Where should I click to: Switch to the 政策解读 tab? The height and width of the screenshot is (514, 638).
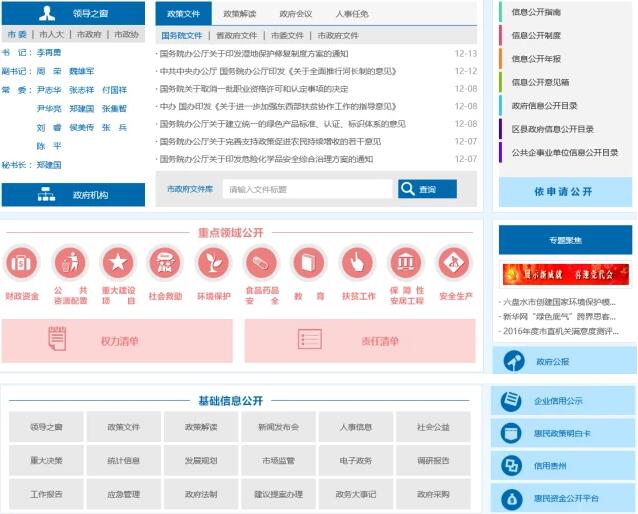tap(239, 14)
